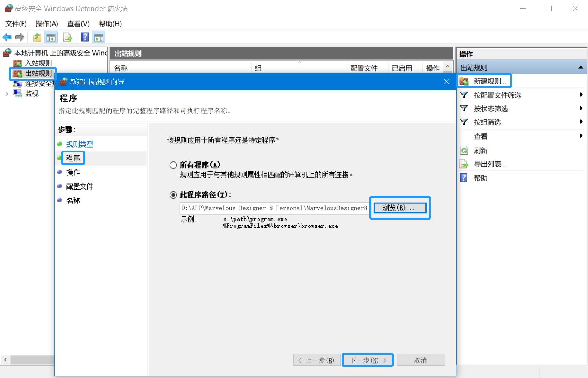Select 入站规则 in the tree
The height and width of the screenshot is (378, 588).
[x=38, y=63]
